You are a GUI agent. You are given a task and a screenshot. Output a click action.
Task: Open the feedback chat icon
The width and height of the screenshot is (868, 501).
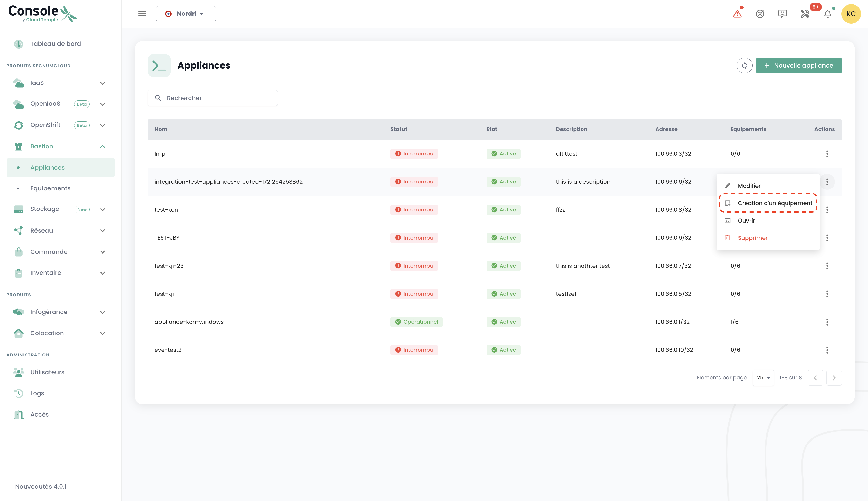click(x=782, y=14)
